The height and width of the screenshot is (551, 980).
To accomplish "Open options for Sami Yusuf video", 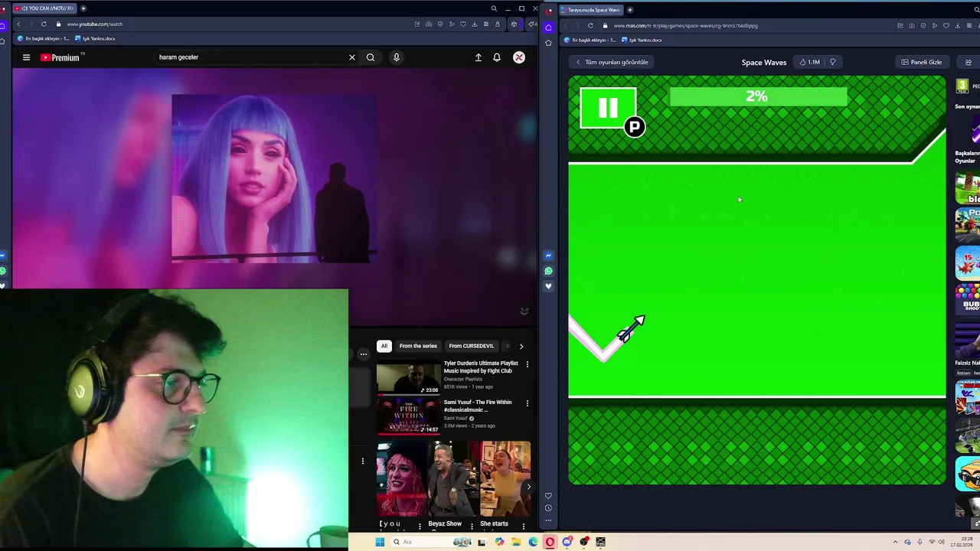I will pos(527,403).
